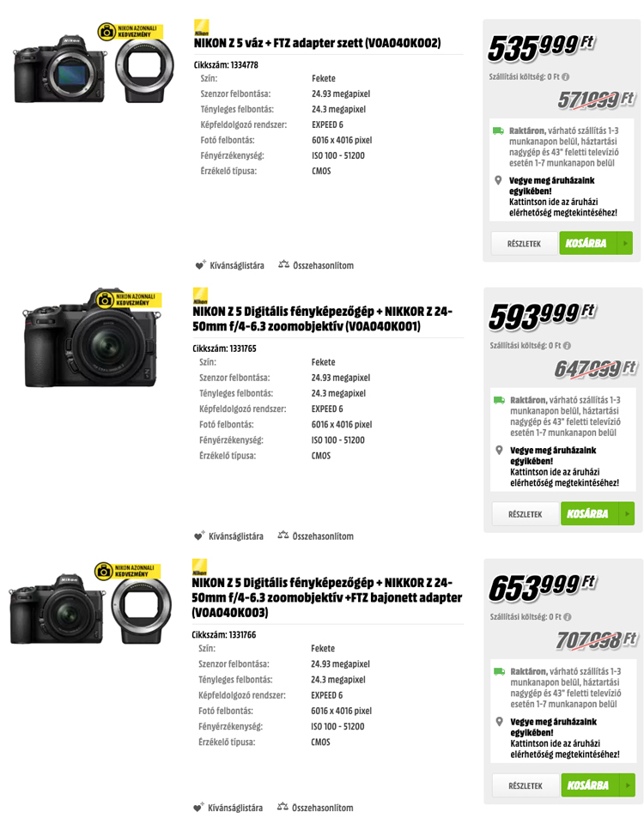The width and height of the screenshot is (644, 818).
Task: Open the NIKON Z 5 váz + FTZ adapter title
Action: click(318, 43)
